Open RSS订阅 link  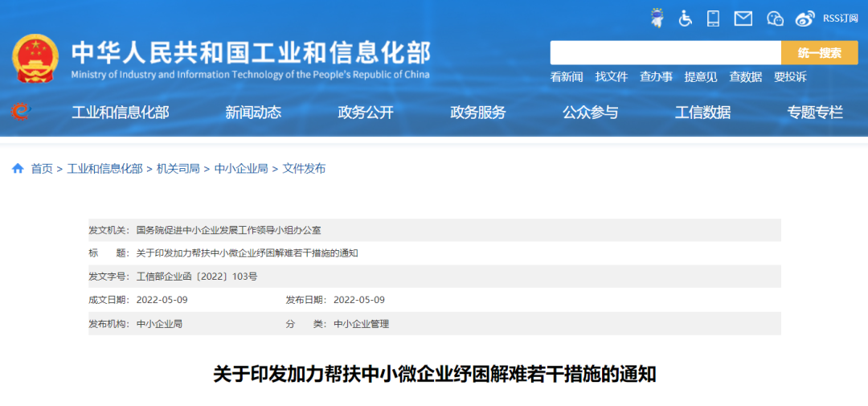840,18
